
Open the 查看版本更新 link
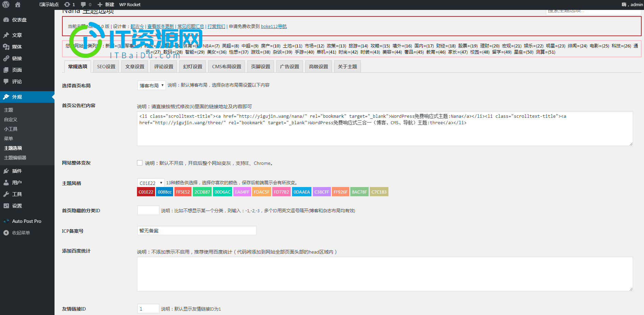(x=160, y=26)
